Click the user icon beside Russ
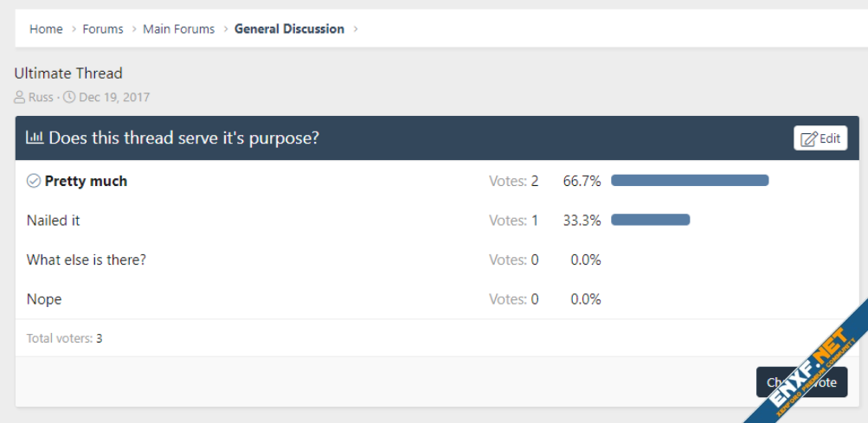Viewport: 868px width, 423px height. click(x=20, y=98)
